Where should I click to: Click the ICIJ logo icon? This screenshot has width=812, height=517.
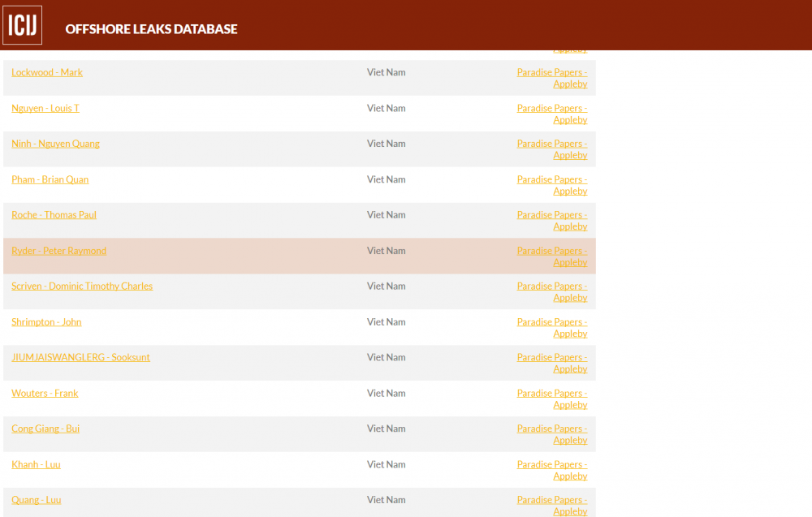(23, 25)
